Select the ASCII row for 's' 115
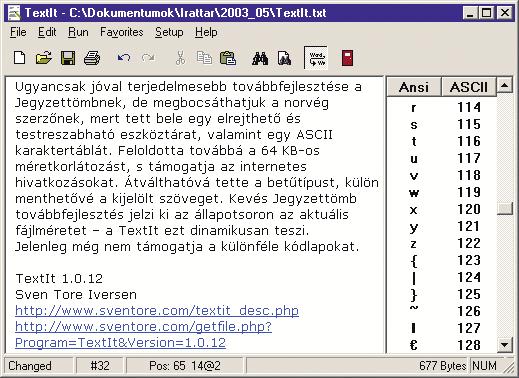 click(442, 124)
